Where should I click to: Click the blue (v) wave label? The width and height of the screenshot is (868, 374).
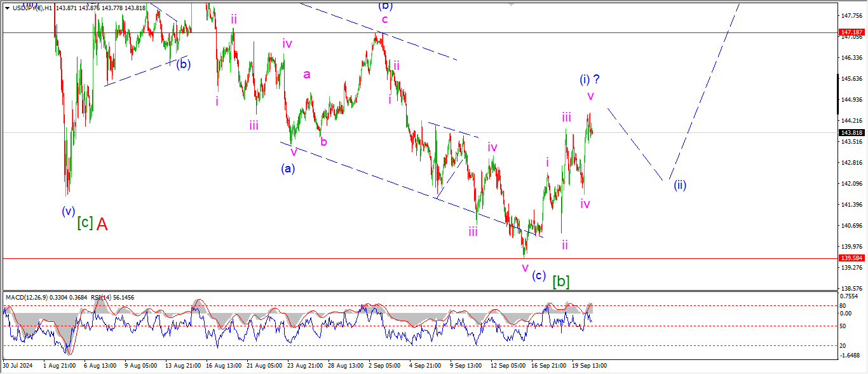click(x=68, y=211)
